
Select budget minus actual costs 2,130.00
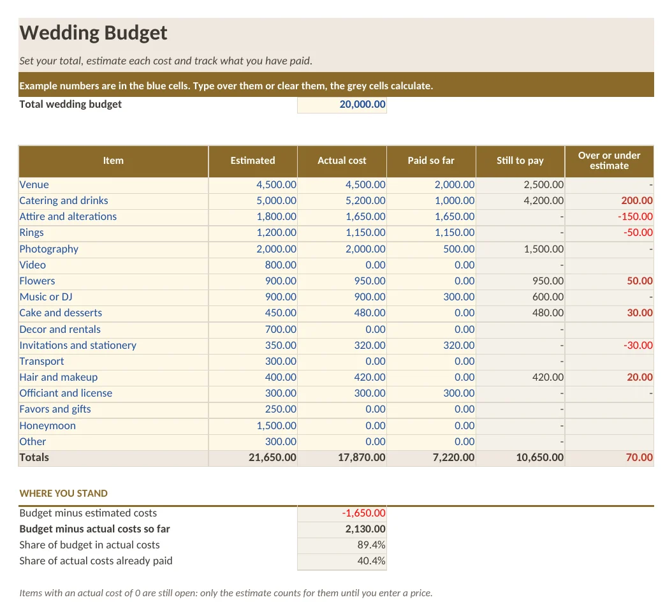coord(342,529)
